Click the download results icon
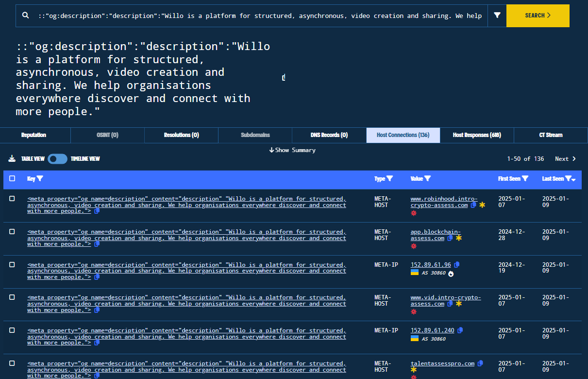Image resolution: width=588 pixels, height=379 pixels. point(12,159)
